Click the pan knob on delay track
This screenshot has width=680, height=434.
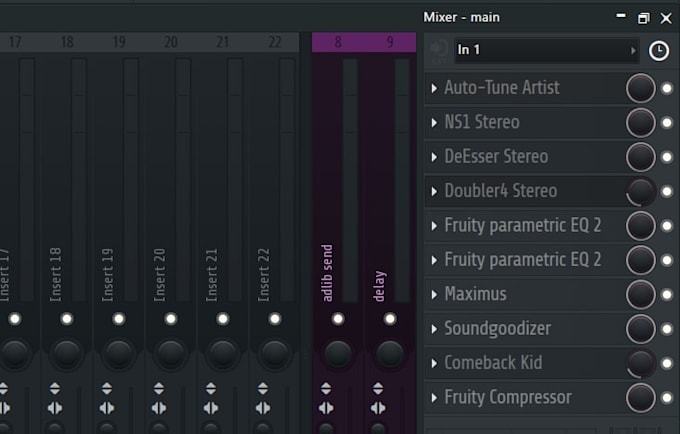click(390, 354)
